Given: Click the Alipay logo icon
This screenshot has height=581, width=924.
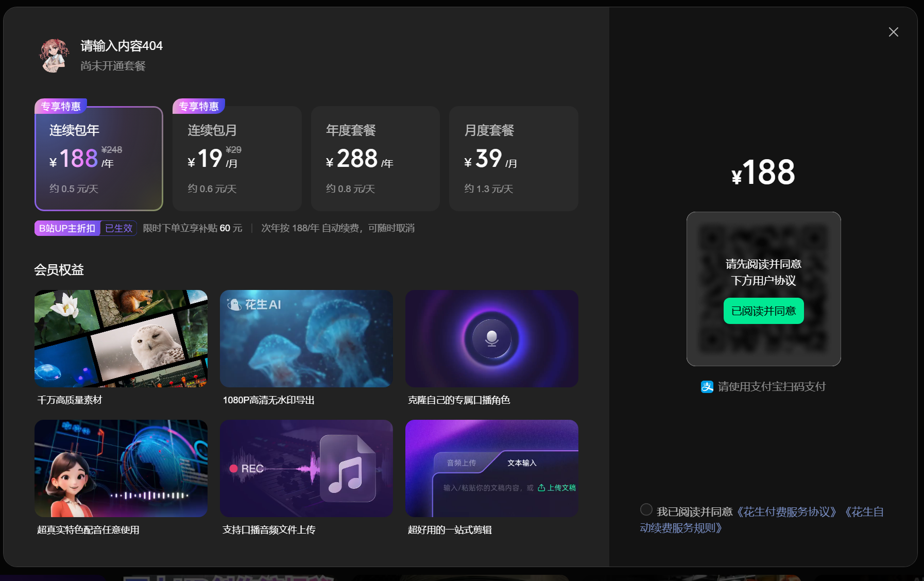Looking at the screenshot, I should pyautogui.click(x=707, y=387).
